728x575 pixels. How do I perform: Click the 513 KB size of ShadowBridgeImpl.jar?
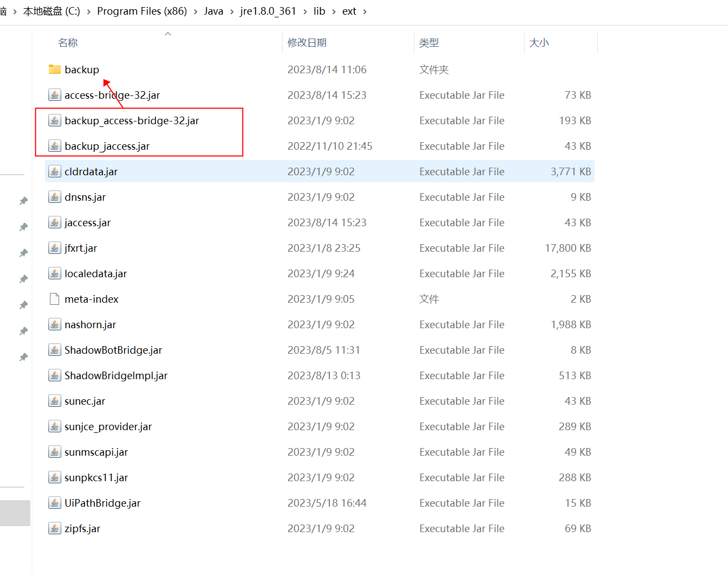coord(575,375)
